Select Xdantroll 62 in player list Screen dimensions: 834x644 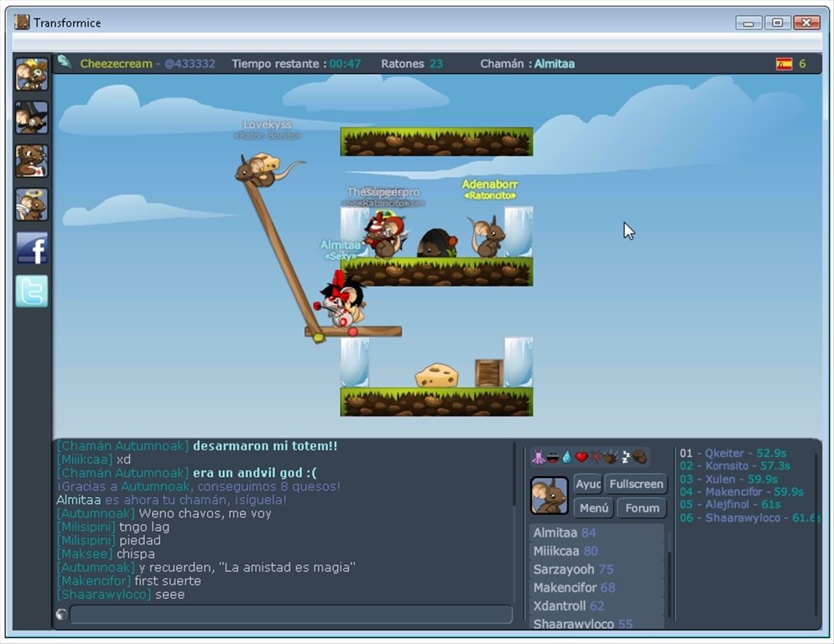click(597, 605)
